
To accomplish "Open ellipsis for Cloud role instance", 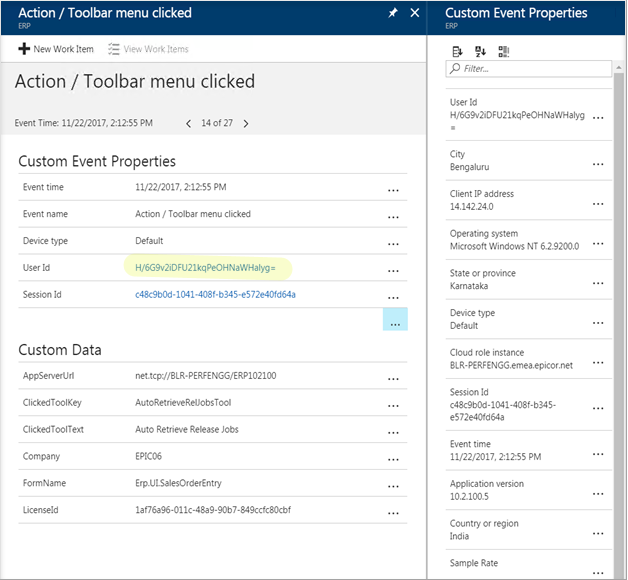I will (x=598, y=363).
